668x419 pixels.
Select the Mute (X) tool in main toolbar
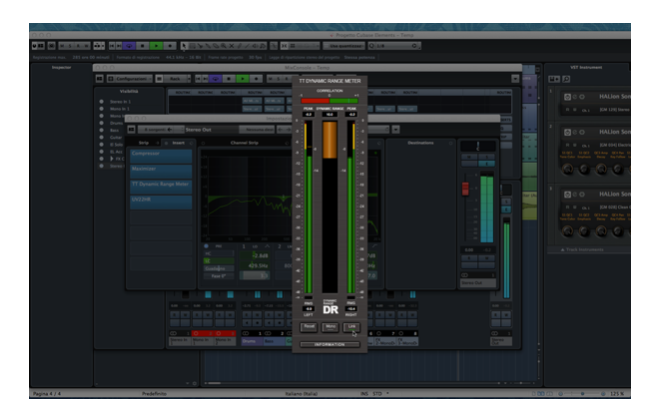pyautogui.click(x=231, y=46)
